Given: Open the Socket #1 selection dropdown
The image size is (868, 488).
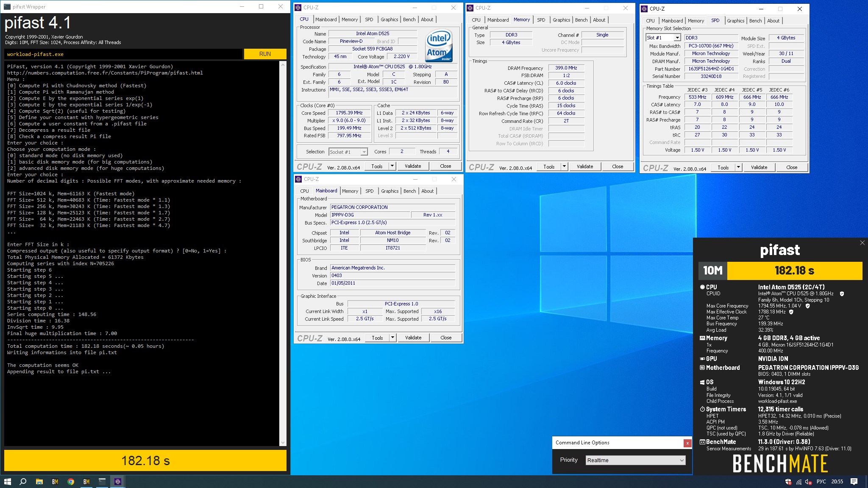Looking at the screenshot, I should pyautogui.click(x=348, y=152).
